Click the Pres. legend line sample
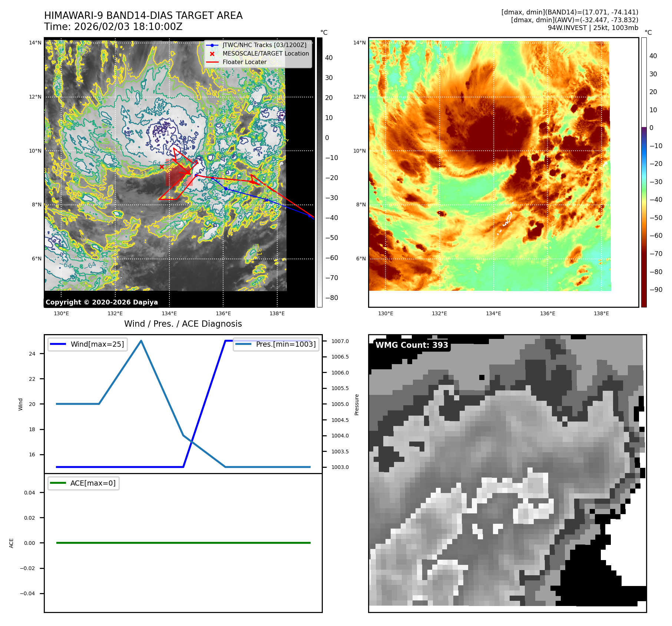This screenshot has width=672, height=626. point(243,344)
